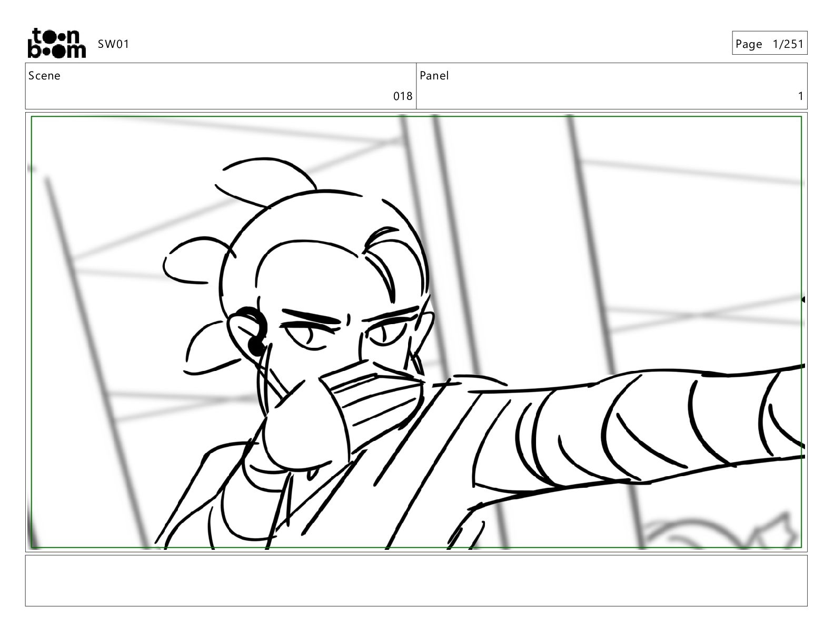Viewport: 834px width, 644px height.
Task: Select the SW01 project title text
Action: [x=113, y=44]
